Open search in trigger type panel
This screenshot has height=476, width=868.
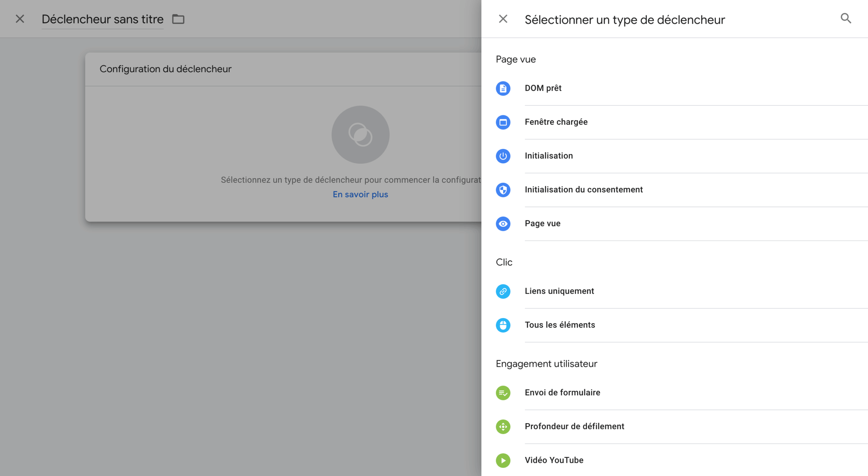846,18
